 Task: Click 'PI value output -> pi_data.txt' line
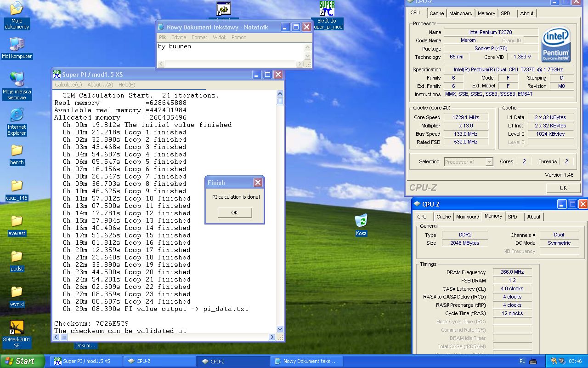[x=156, y=309]
